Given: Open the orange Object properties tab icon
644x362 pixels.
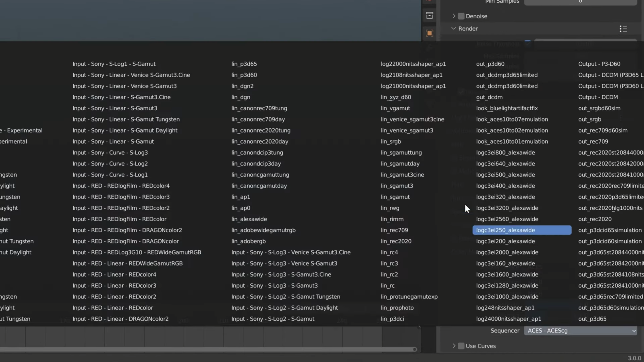Looking at the screenshot, I should [429, 33].
